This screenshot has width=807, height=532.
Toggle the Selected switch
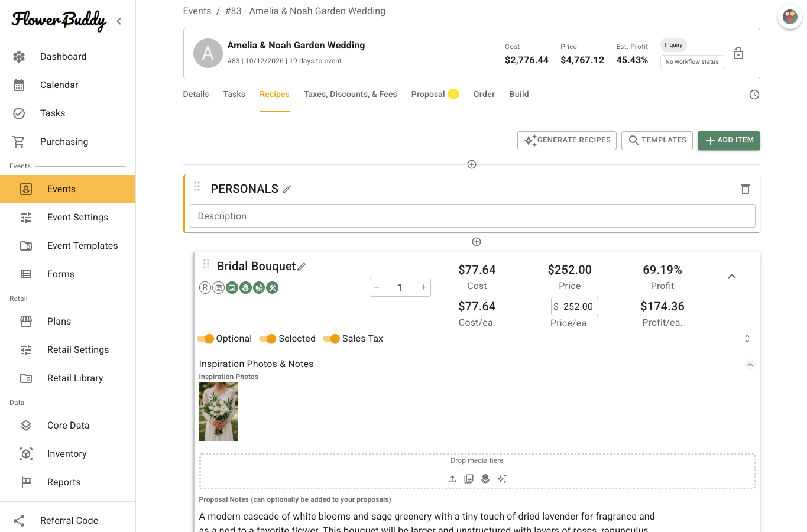[x=268, y=339]
